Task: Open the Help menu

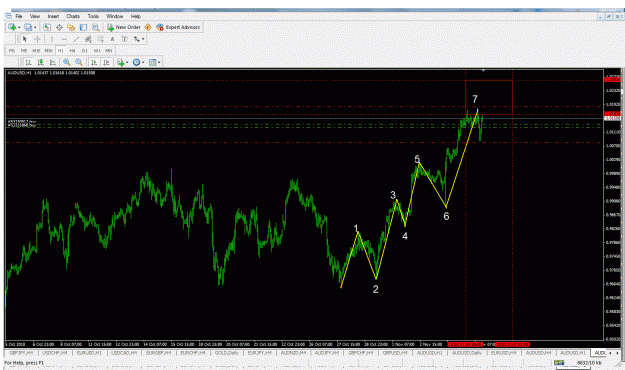Action: click(136, 16)
